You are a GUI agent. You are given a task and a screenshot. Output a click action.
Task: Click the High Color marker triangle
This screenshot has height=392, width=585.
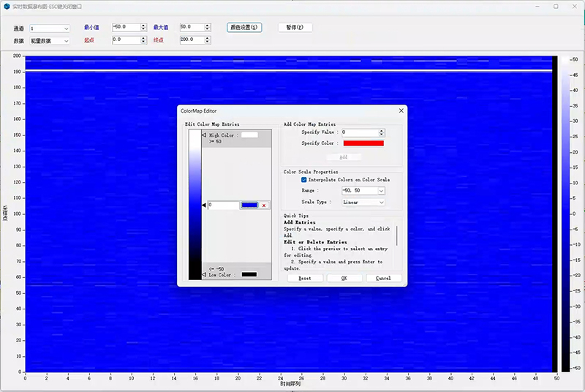pos(204,135)
